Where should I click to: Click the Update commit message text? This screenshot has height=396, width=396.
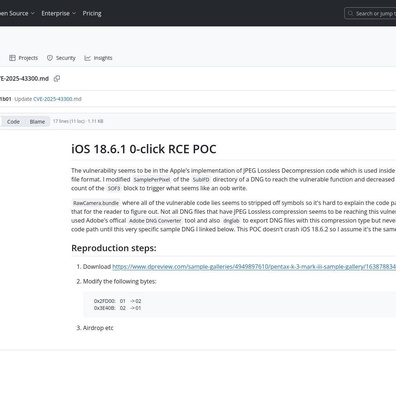point(23,99)
